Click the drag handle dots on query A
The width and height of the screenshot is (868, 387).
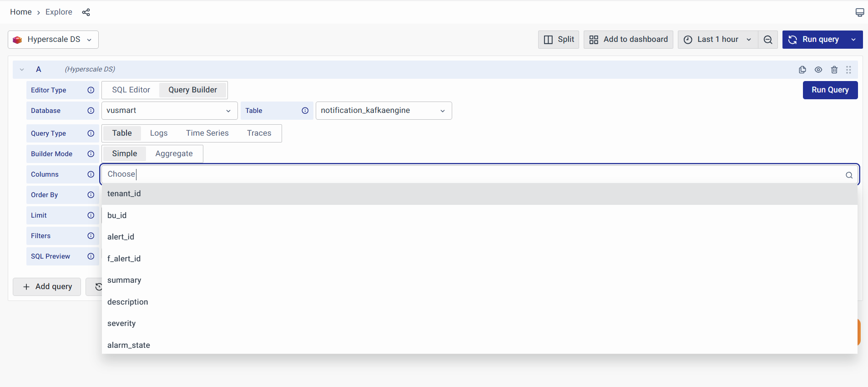[x=848, y=70]
